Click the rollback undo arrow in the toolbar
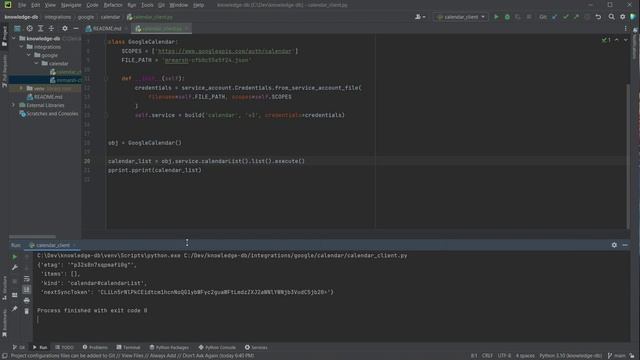The width and height of the screenshot is (640, 360). (598, 17)
